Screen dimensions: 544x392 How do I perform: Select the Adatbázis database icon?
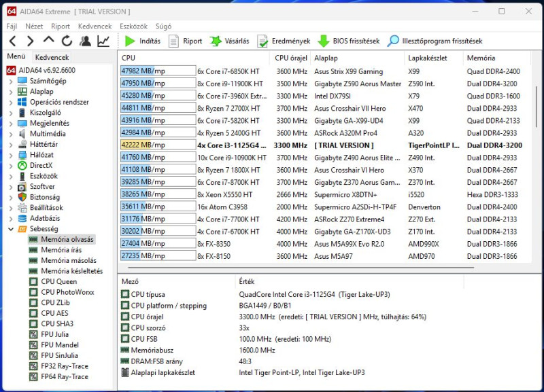pyautogui.click(x=22, y=218)
